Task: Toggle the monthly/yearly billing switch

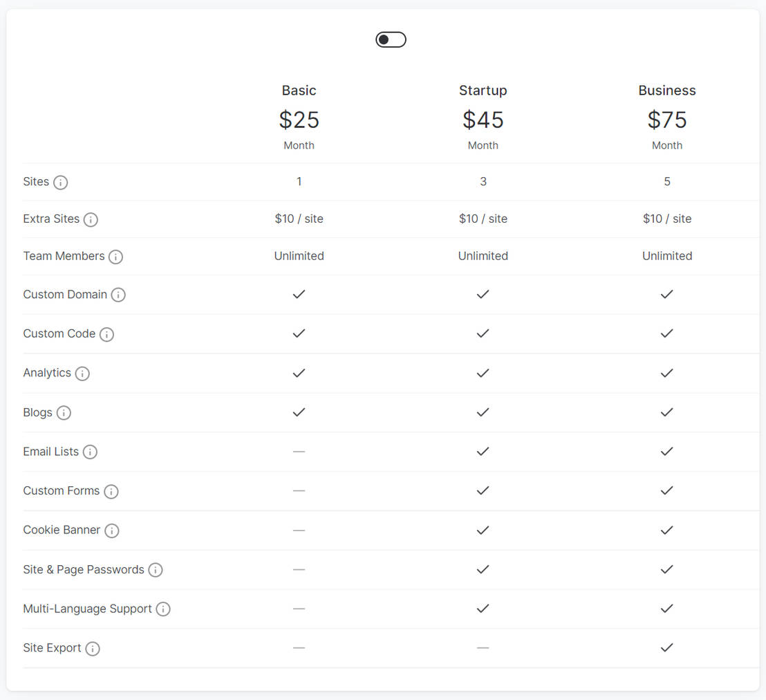Action: [x=391, y=39]
